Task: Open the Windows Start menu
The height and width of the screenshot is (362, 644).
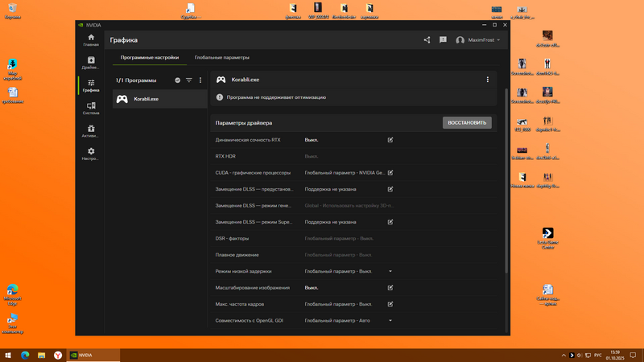Action: pos(8,355)
